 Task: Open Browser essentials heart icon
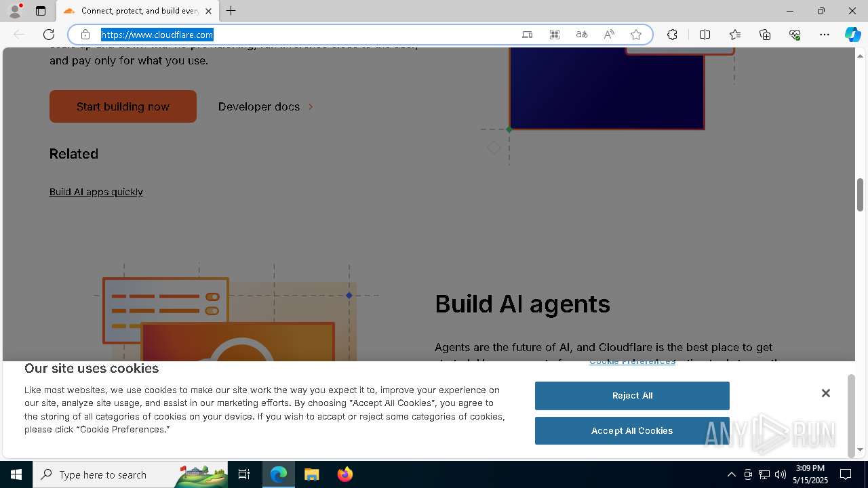tap(795, 35)
